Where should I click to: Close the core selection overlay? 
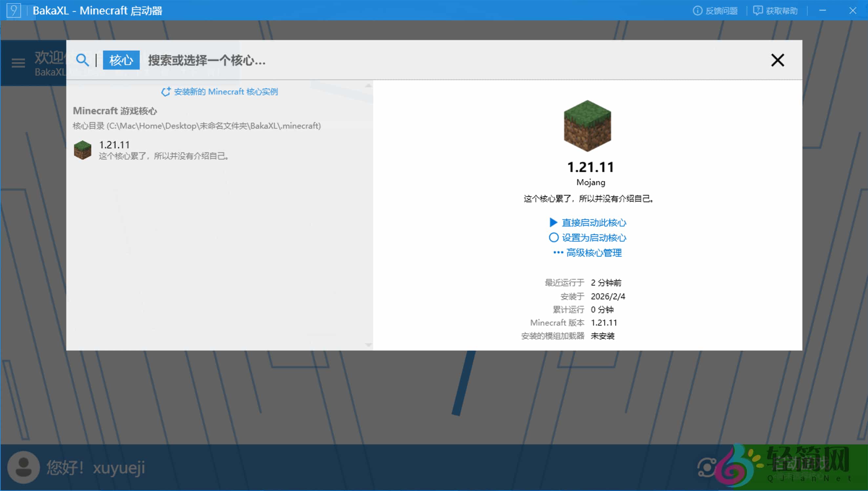[x=777, y=60]
